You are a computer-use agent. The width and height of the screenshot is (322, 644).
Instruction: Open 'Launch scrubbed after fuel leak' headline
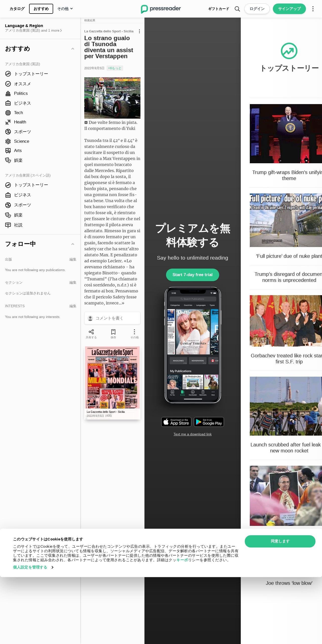pos(286,448)
